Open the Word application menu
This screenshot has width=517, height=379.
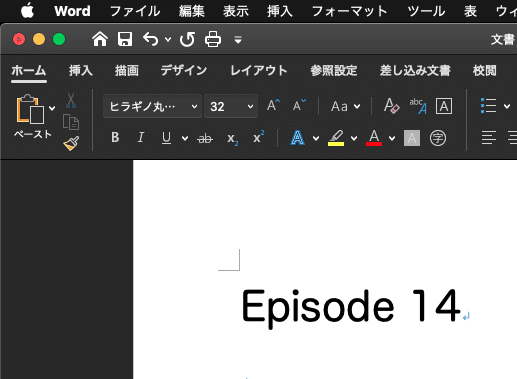point(72,11)
